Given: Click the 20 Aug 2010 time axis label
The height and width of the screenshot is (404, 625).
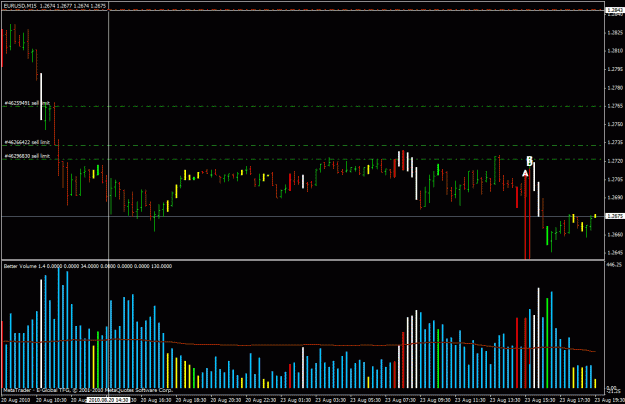Looking at the screenshot, I should [x=16, y=400].
